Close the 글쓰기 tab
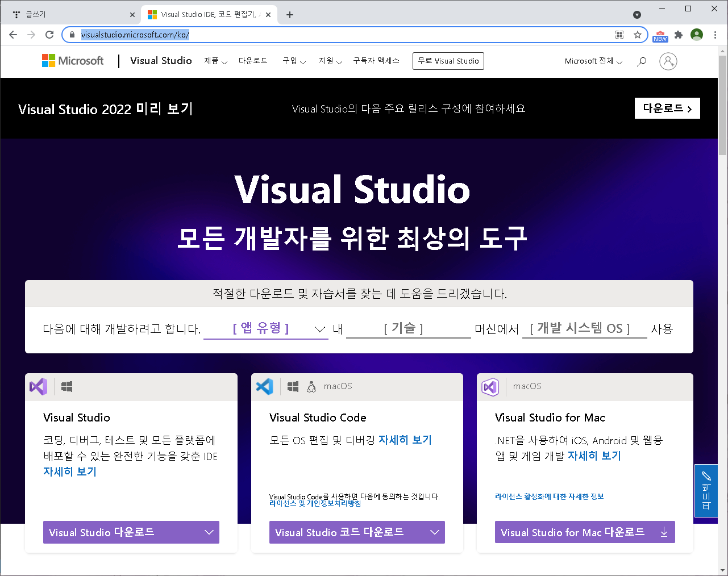 132,15
